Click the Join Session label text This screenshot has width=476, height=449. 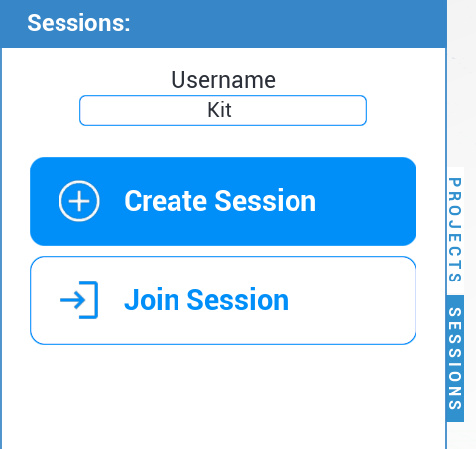tap(206, 300)
